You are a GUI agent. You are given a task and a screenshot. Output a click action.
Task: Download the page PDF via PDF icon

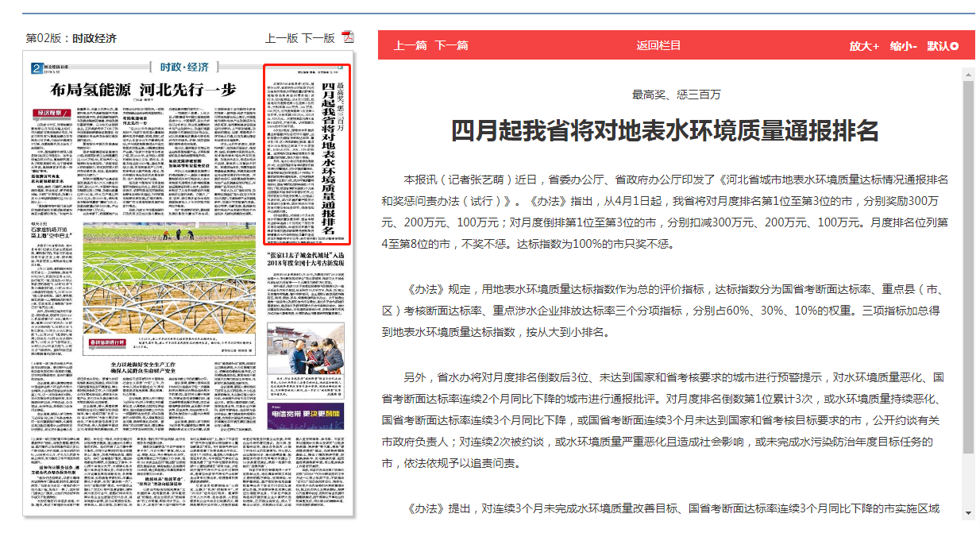[347, 37]
